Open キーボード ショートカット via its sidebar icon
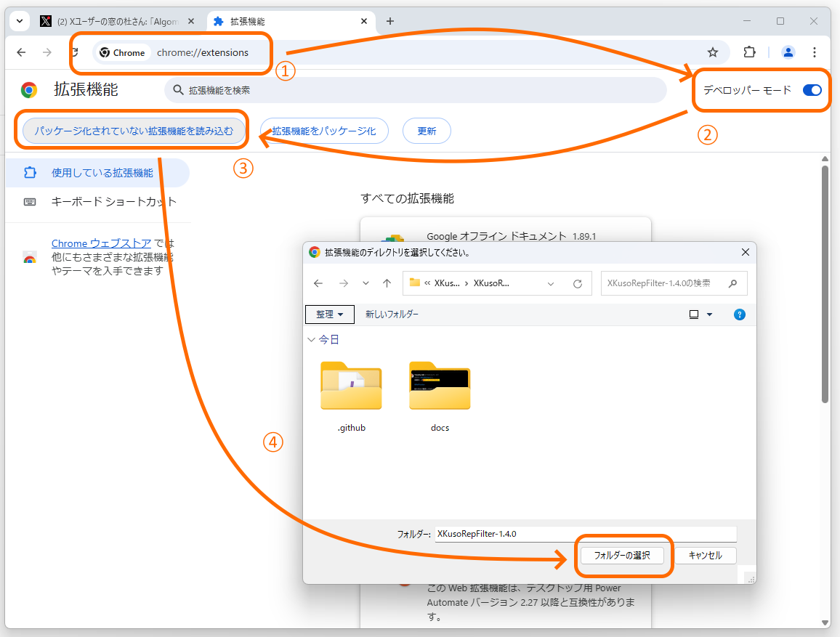840x637 pixels. (x=30, y=202)
